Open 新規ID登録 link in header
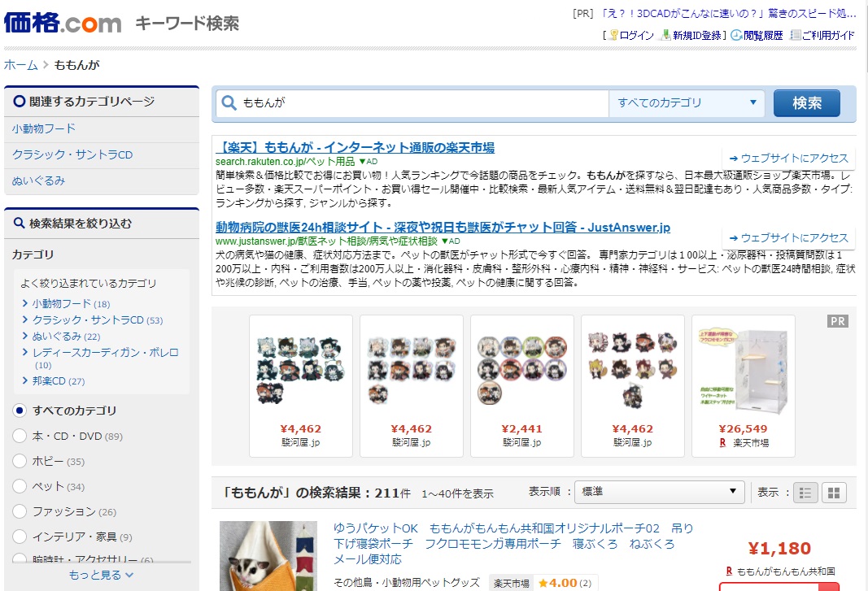The image size is (868, 591). tap(697, 36)
